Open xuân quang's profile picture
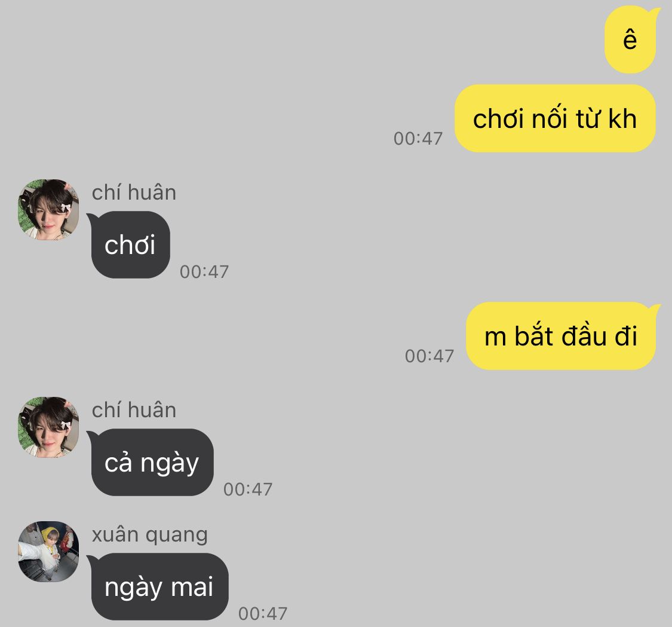 [48, 552]
